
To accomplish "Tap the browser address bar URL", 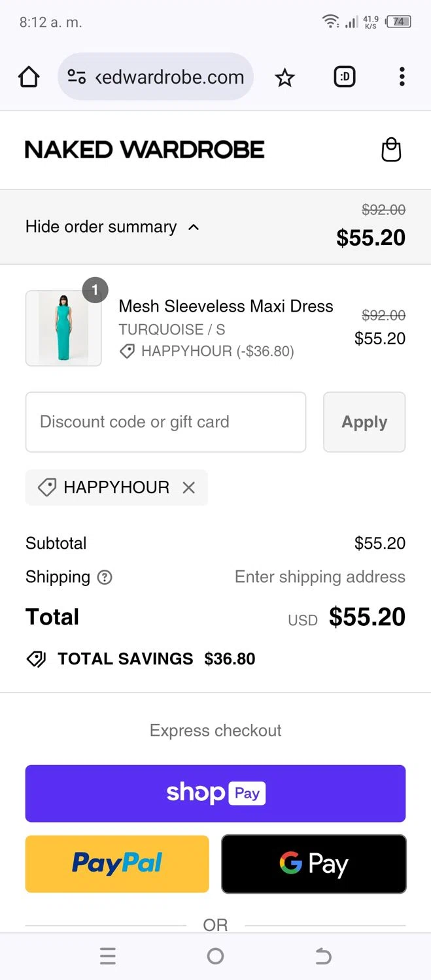I will pyautogui.click(x=169, y=77).
